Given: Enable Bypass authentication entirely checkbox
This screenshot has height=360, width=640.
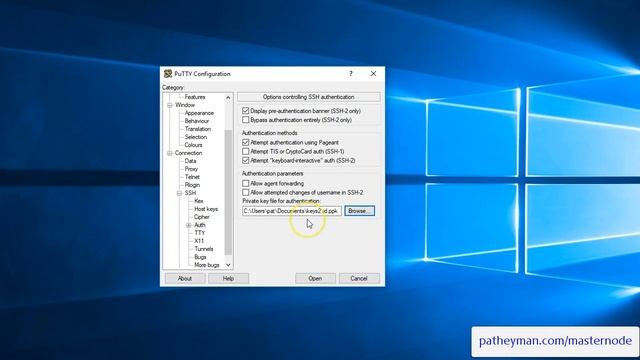Looking at the screenshot, I should tap(245, 120).
